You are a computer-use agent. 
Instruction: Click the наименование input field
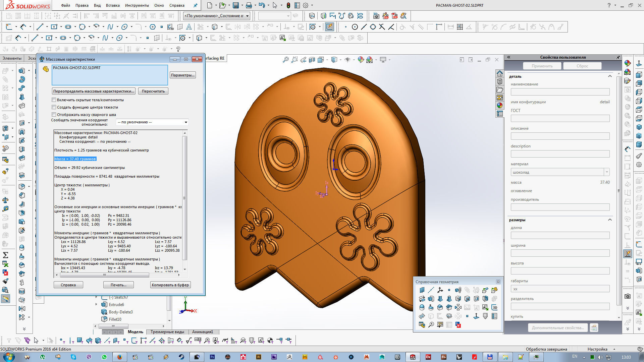(x=560, y=92)
